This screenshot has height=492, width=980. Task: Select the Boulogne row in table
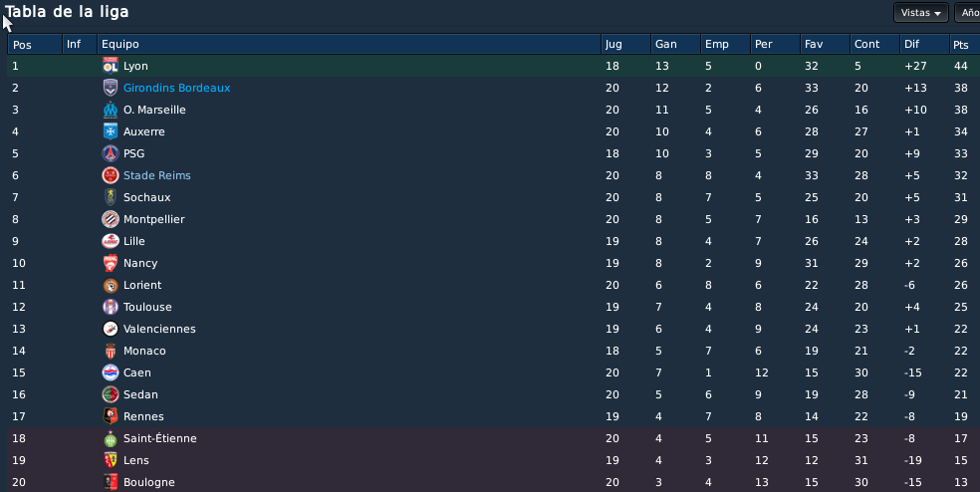(x=493, y=482)
